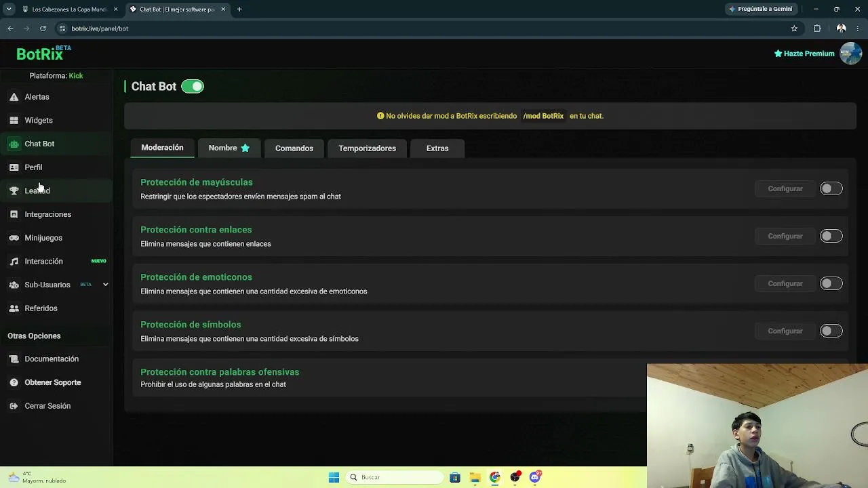
Task: Click the Sub-Usuarios people icon
Action: (14, 285)
